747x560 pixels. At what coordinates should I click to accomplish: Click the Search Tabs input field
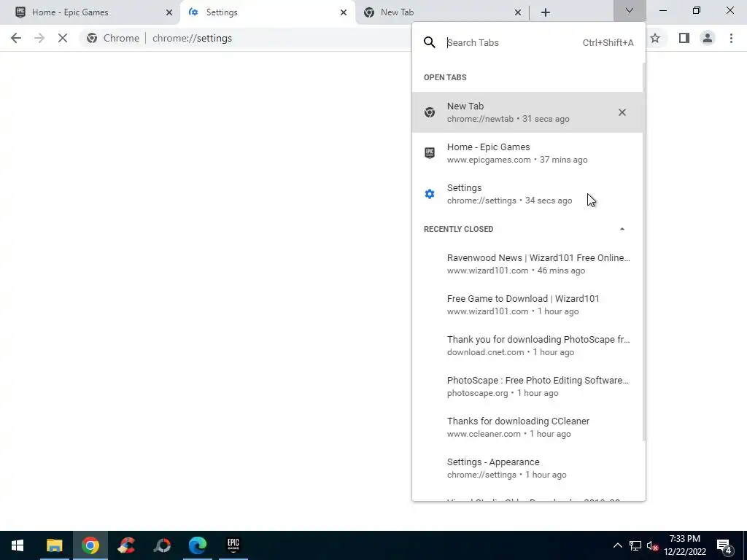512,42
